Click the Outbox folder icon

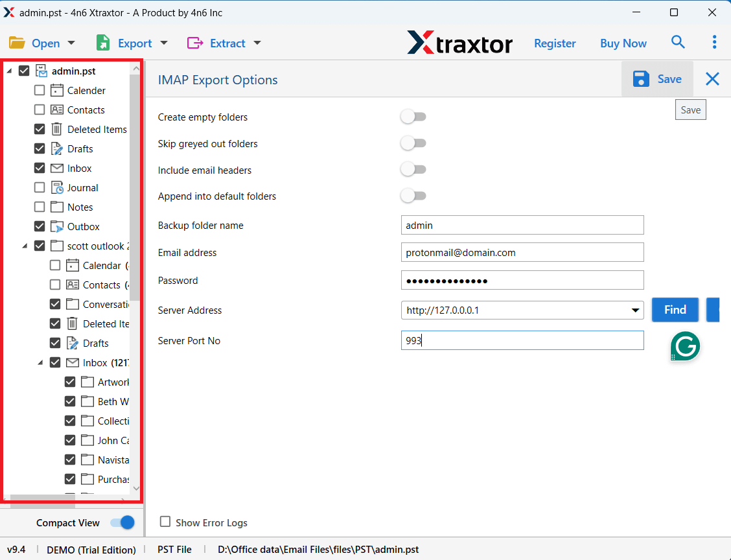(57, 226)
